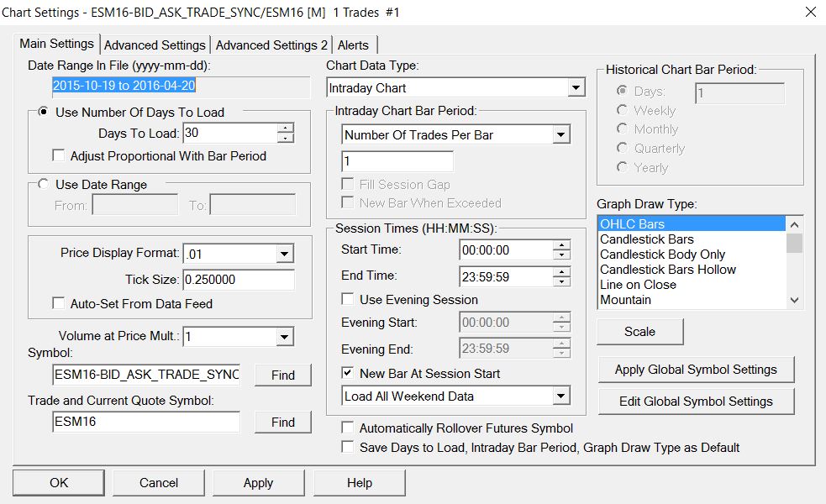Screen dimensions: 826x504
Task: Increase Days To Load with up arrow
Action: click(286, 128)
